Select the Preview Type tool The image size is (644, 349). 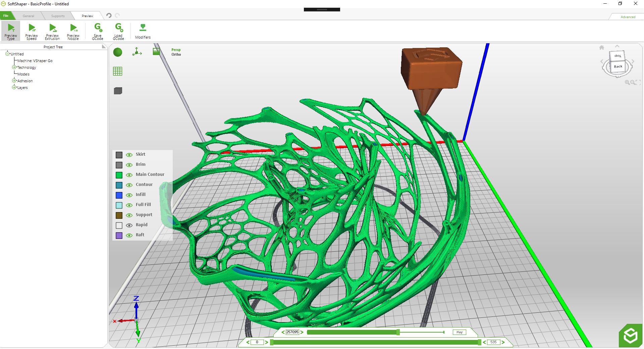tap(11, 31)
